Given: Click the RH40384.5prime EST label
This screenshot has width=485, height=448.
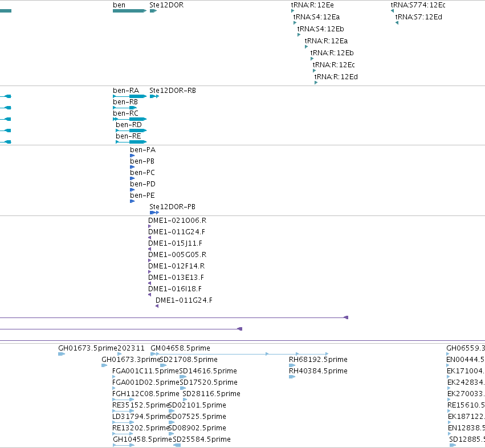Looking at the screenshot, I should click(318, 371).
